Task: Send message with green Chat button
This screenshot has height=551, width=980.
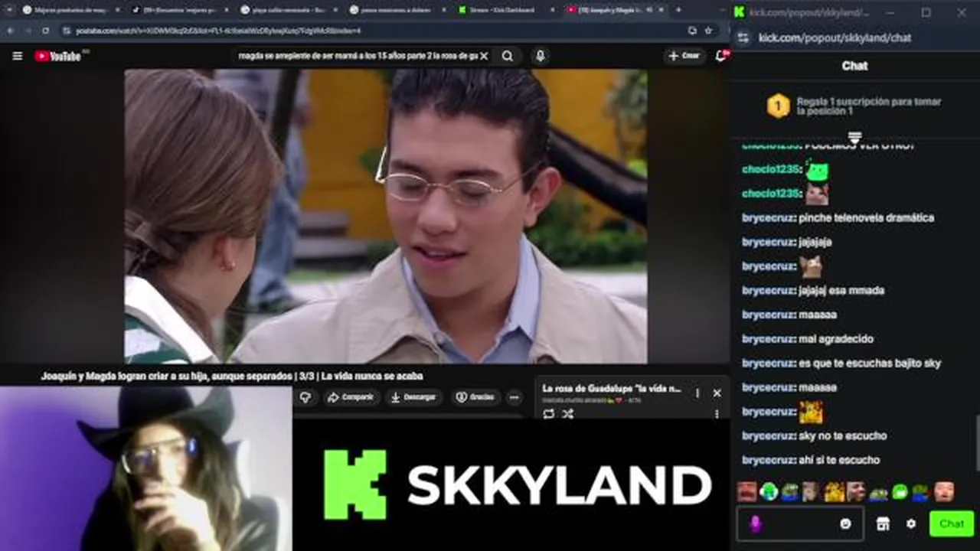Action: [x=952, y=523]
